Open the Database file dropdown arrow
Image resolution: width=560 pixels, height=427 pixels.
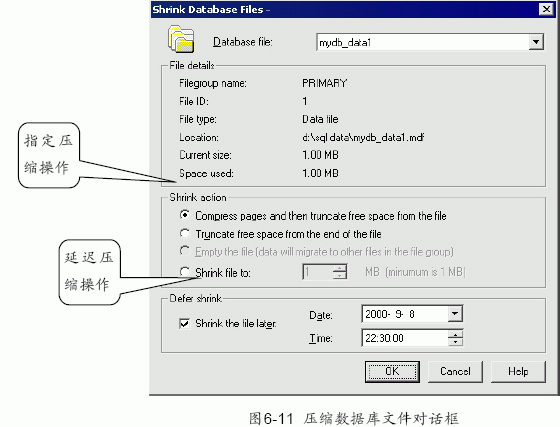click(536, 42)
